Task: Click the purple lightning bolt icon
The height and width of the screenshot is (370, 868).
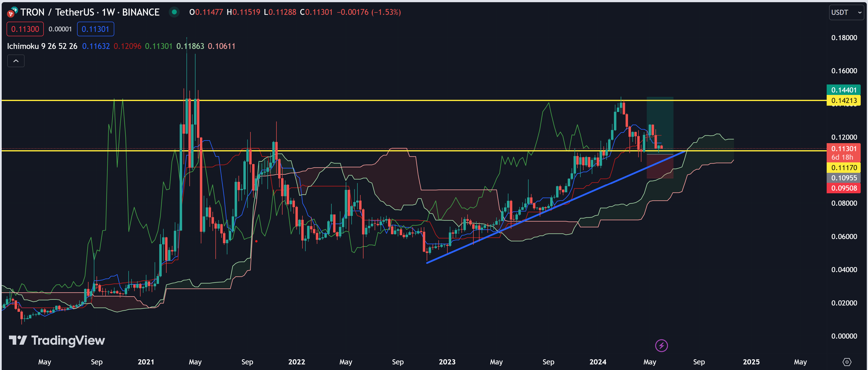Action: [661, 345]
